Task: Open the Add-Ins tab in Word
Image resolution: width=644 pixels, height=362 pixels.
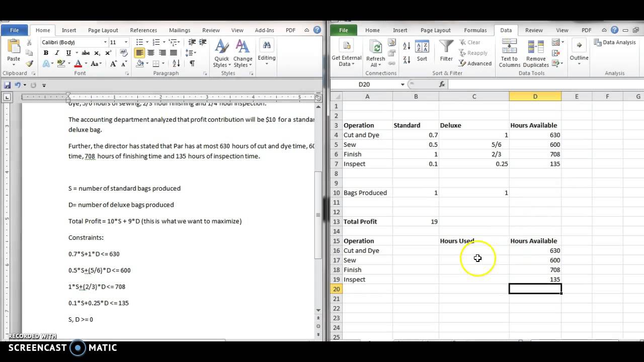Action: pos(264,30)
